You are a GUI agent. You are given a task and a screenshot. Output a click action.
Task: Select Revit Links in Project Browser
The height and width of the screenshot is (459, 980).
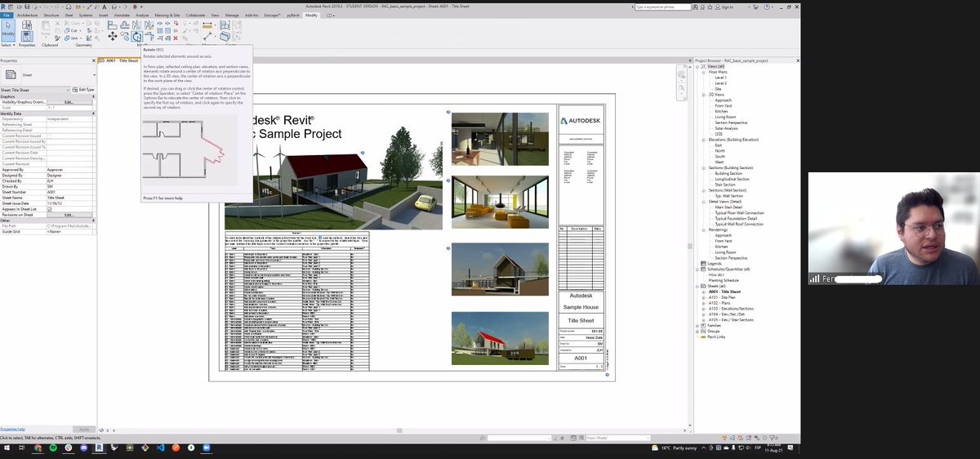(716, 336)
